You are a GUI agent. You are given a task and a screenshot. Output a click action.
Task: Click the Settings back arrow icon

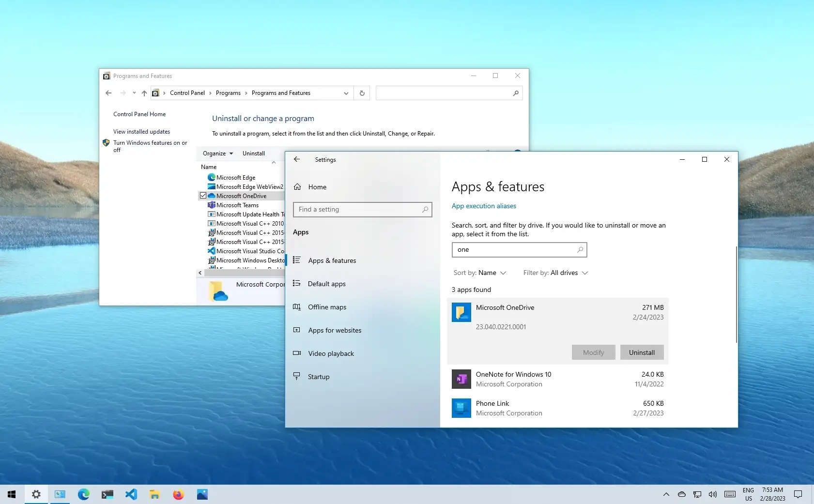[297, 159]
